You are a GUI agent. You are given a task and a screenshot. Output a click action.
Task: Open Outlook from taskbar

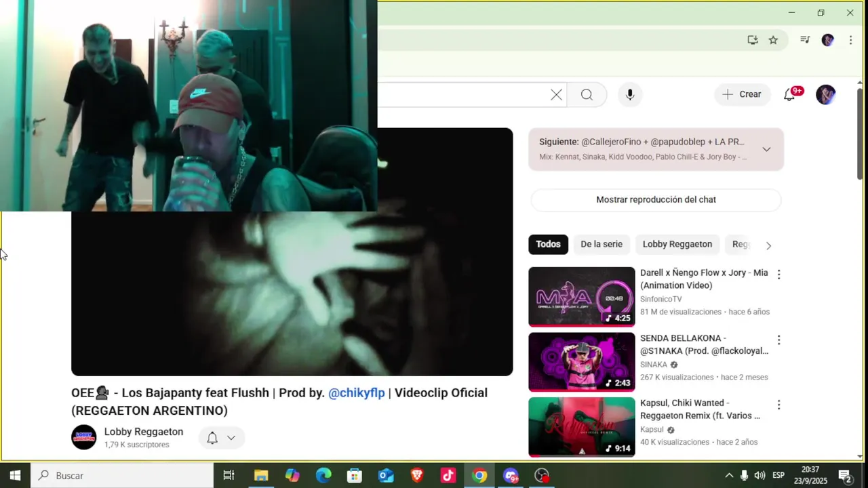pyautogui.click(x=386, y=476)
